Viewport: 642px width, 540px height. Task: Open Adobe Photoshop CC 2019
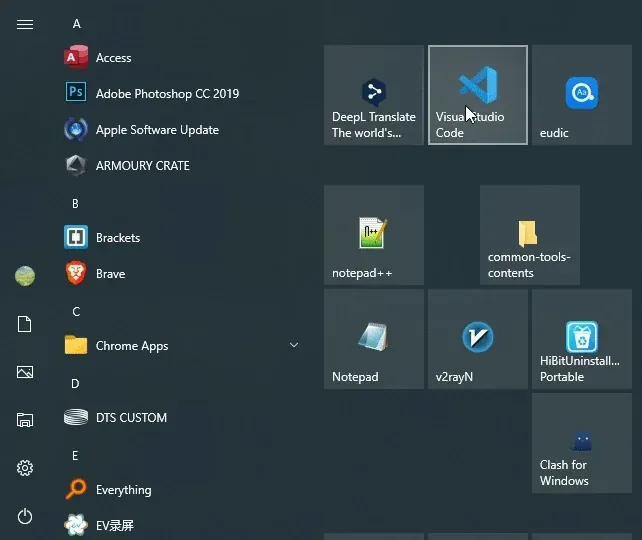tap(182, 94)
